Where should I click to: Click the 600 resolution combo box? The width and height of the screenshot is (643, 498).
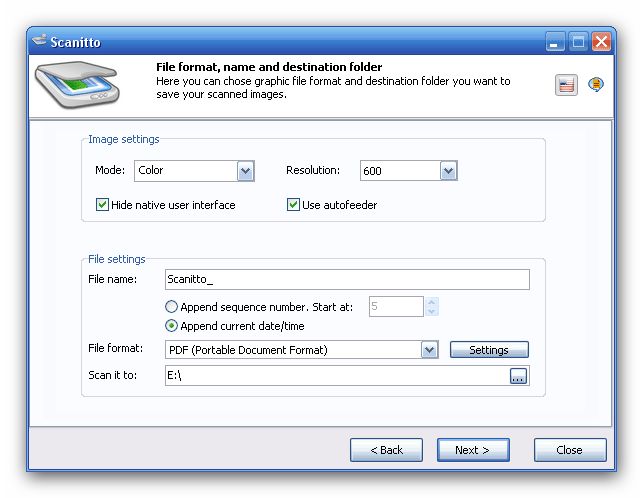click(x=408, y=171)
